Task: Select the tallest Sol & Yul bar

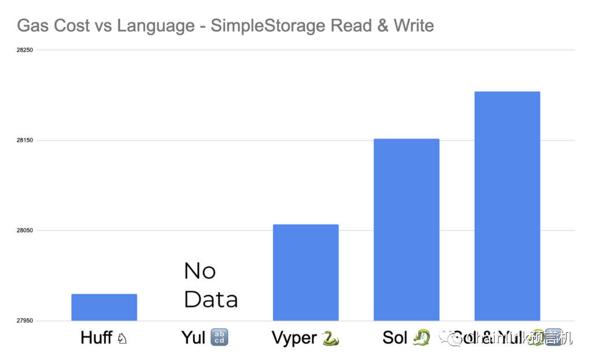Action: coord(507,206)
